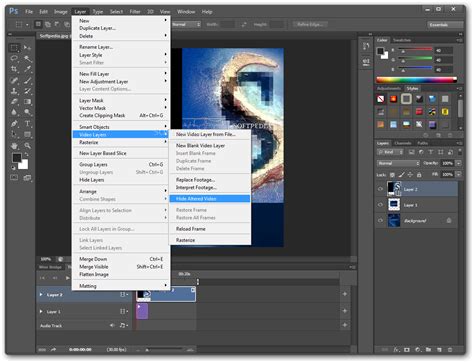Select the Blur tool
This screenshot has width=474, height=363.
tap(14, 112)
